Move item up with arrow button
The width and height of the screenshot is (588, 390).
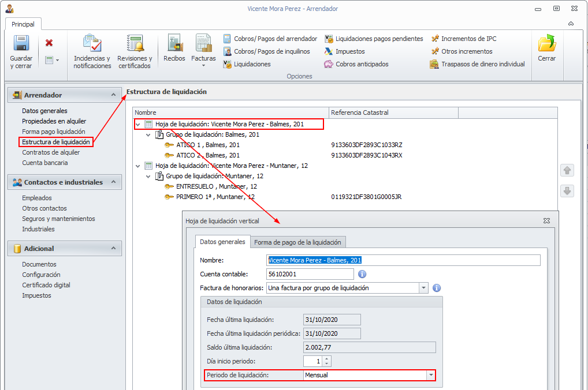click(x=567, y=171)
